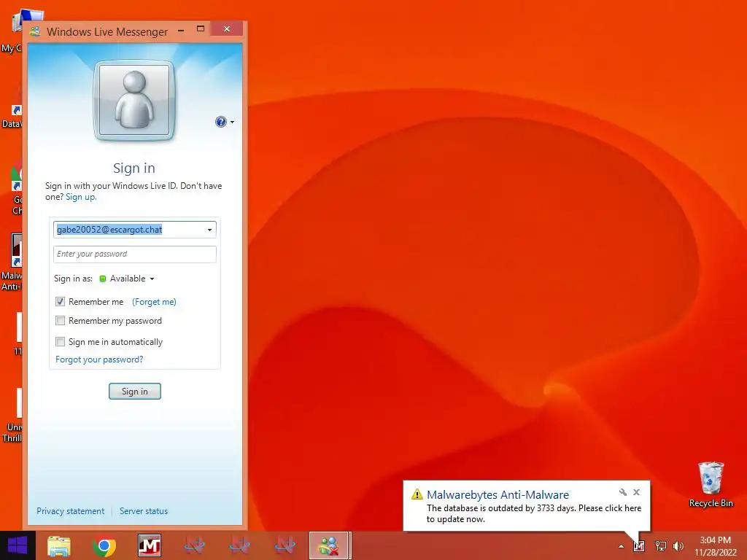This screenshot has width=747, height=560.
Task: Click the green Available status indicator
Action: tap(102, 279)
